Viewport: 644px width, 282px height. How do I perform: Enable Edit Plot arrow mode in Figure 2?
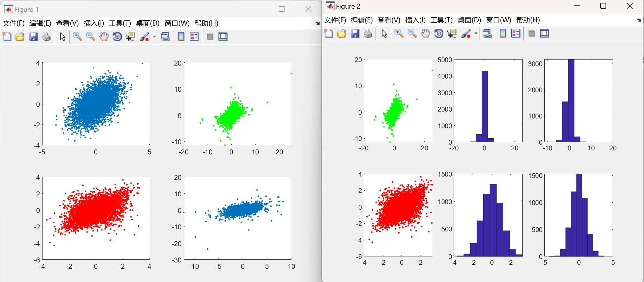[x=384, y=34]
